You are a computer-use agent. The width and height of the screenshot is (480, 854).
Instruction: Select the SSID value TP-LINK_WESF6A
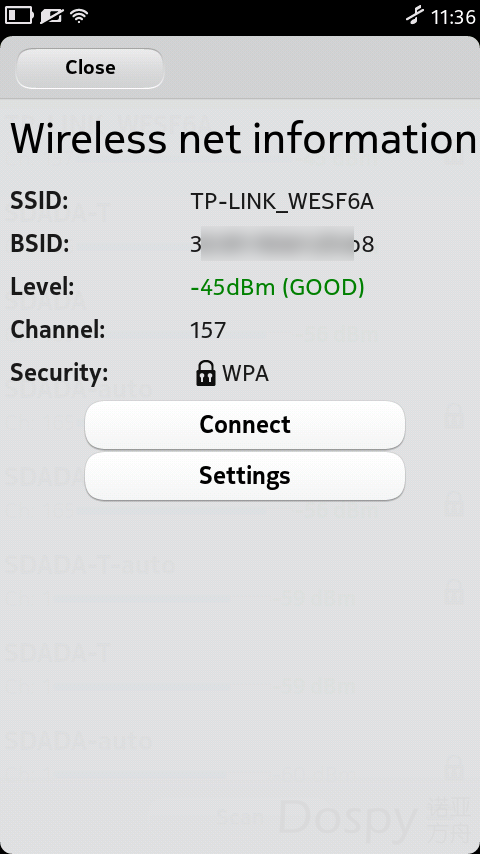point(282,202)
